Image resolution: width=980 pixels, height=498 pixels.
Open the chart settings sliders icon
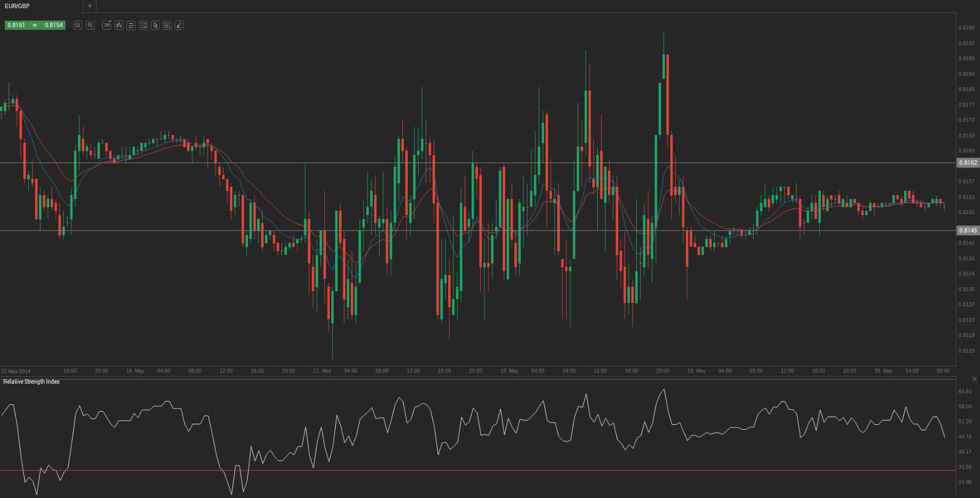click(131, 25)
